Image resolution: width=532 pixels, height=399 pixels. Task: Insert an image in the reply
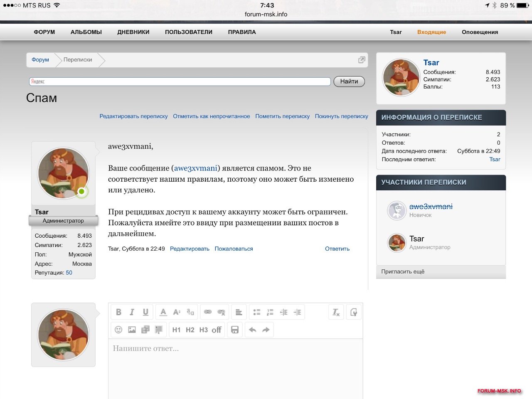[132, 330]
